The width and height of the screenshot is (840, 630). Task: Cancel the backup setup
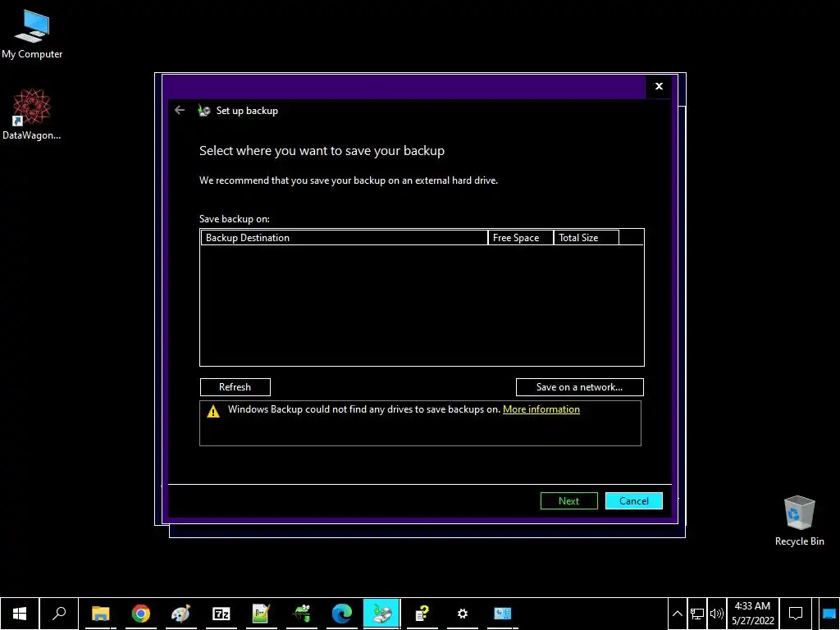634,501
